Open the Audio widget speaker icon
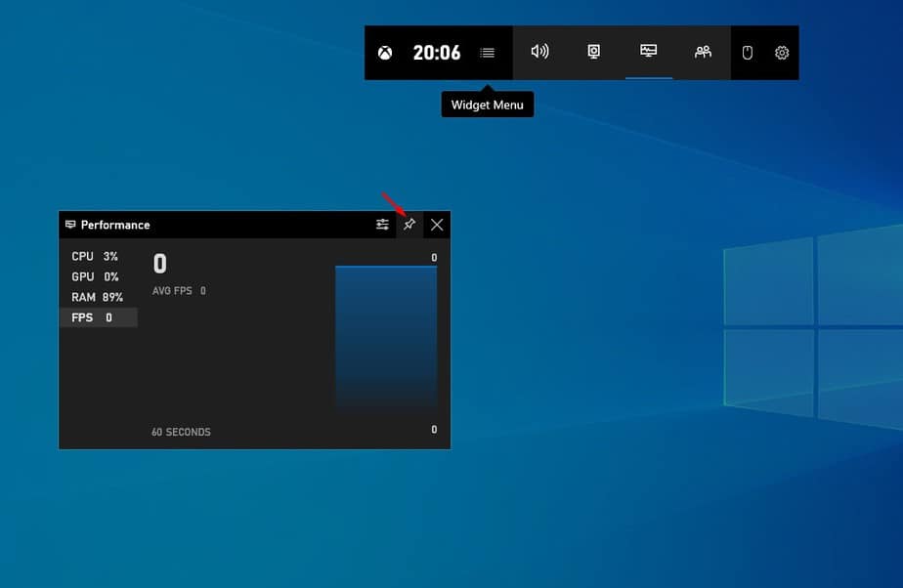Viewport: 903px width, 588px height. [x=539, y=52]
